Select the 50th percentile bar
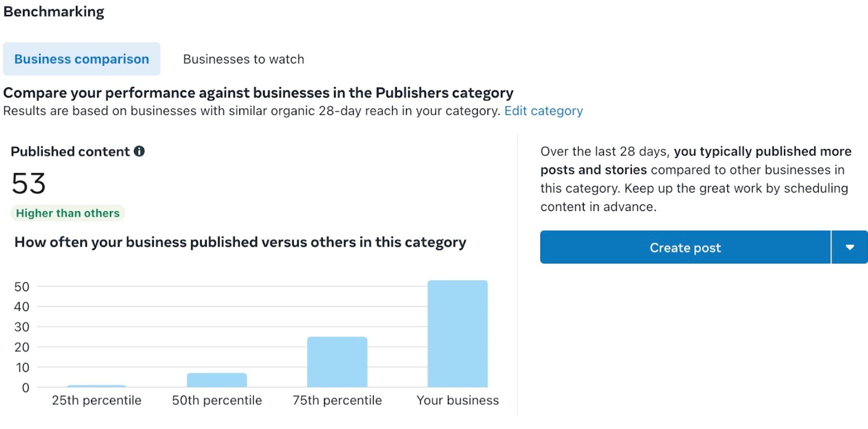This screenshot has width=868, height=429. pyautogui.click(x=217, y=380)
